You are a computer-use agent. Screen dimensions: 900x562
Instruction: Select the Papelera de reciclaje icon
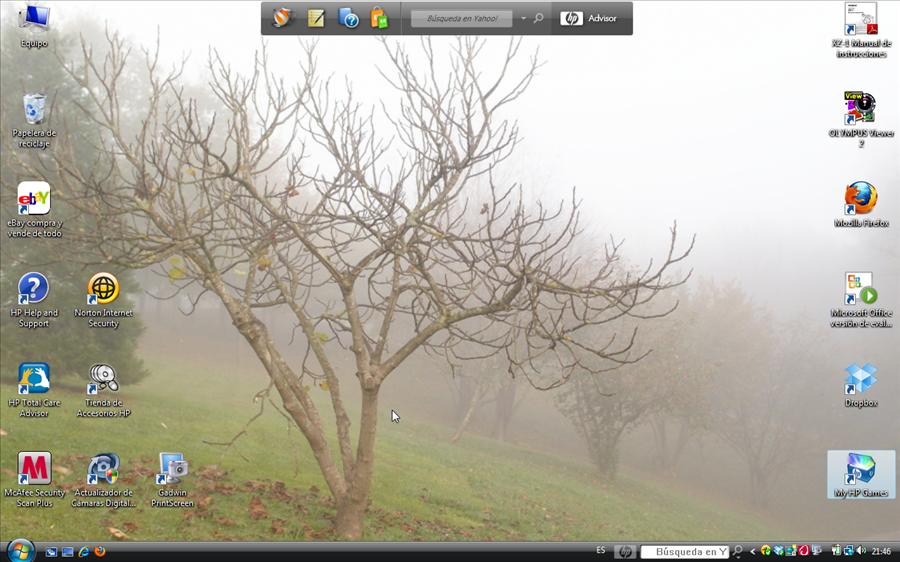pyautogui.click(x=34, y=120)
